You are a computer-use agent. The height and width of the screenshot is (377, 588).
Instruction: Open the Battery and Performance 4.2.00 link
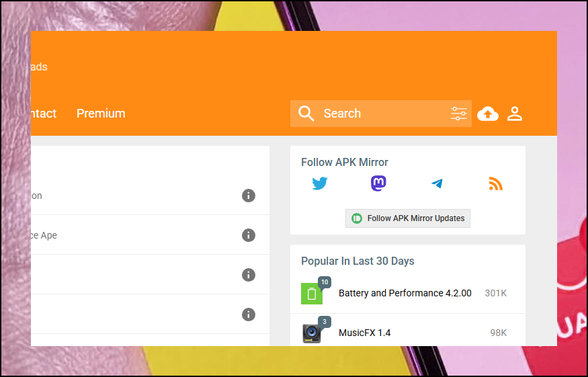point(405,293)
